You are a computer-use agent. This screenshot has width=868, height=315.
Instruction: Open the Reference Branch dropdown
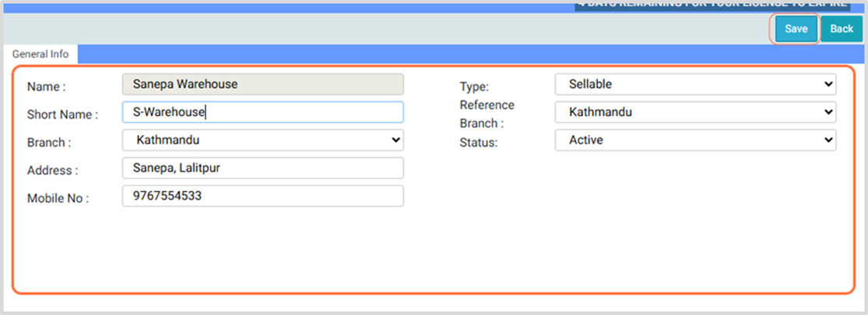695,112
